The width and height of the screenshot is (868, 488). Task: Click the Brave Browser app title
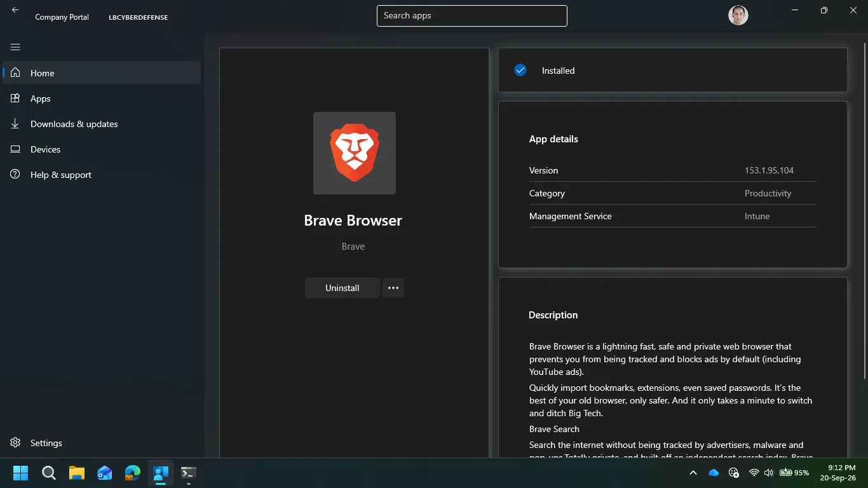click(353, 220)
